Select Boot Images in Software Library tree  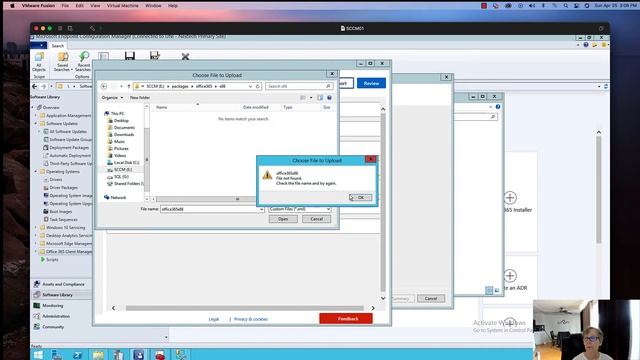pyautogui.click(x=60, y=211)
